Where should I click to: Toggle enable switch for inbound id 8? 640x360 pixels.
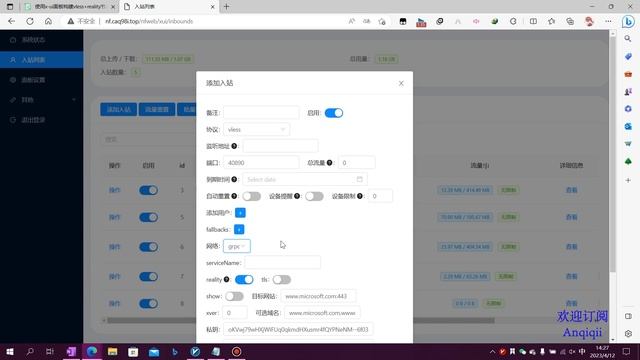click(x=149, y=304)
